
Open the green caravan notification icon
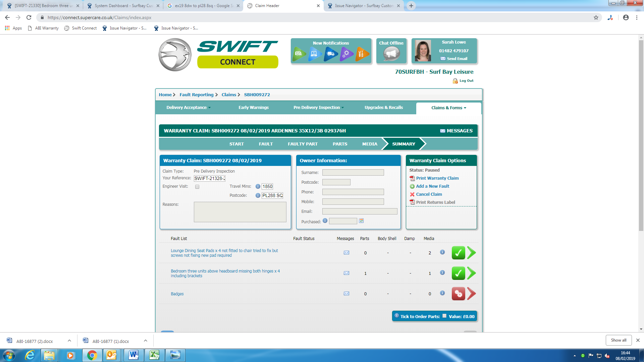299,54
